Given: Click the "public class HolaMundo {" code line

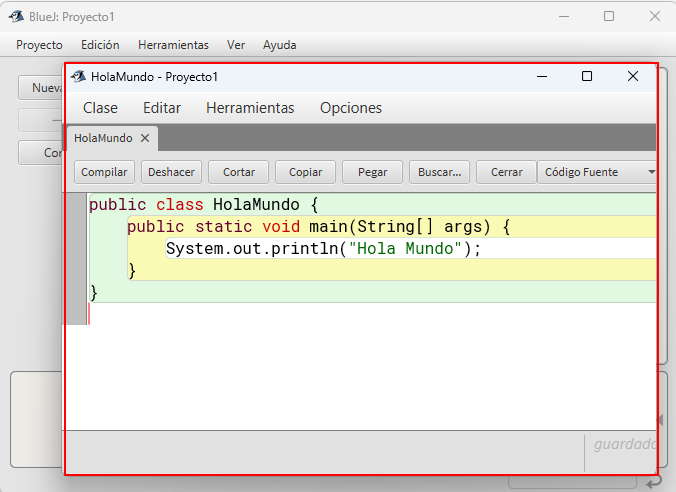Looking at the screenshot, I should (203, 204).
